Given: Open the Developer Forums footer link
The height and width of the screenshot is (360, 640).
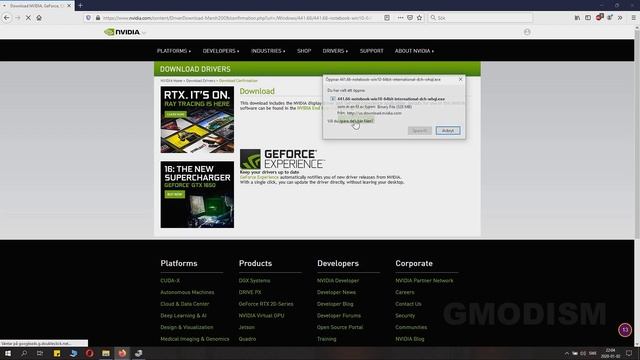Looking at the screenshot, I should coord(339,316).
